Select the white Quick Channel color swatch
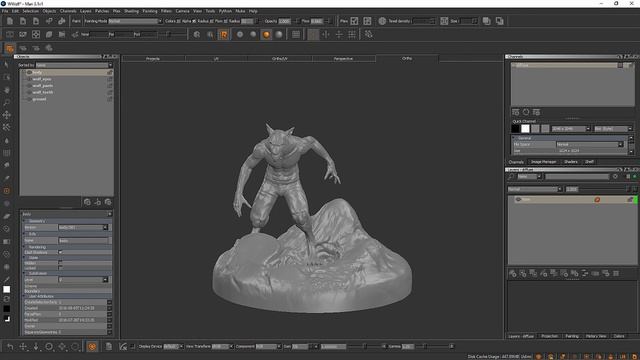Viewport: 640px width, 360px height. [x=525, y=129]
